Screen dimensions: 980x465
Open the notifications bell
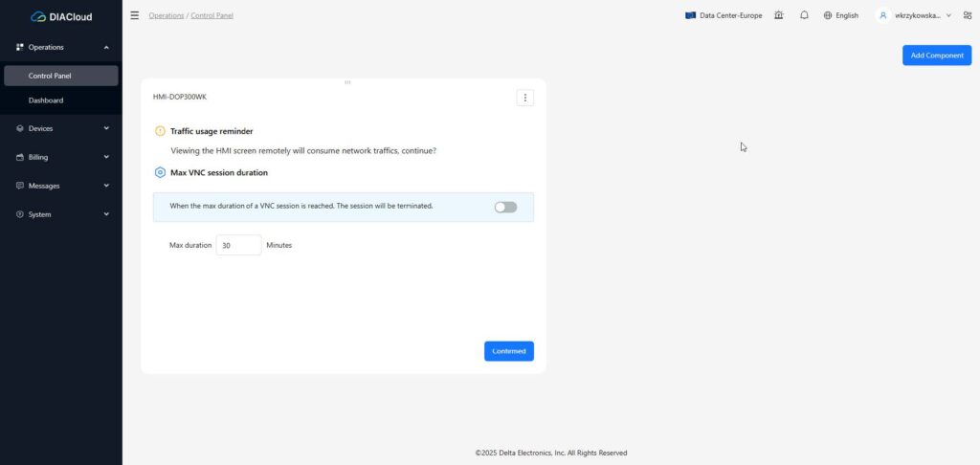[804, 15]
